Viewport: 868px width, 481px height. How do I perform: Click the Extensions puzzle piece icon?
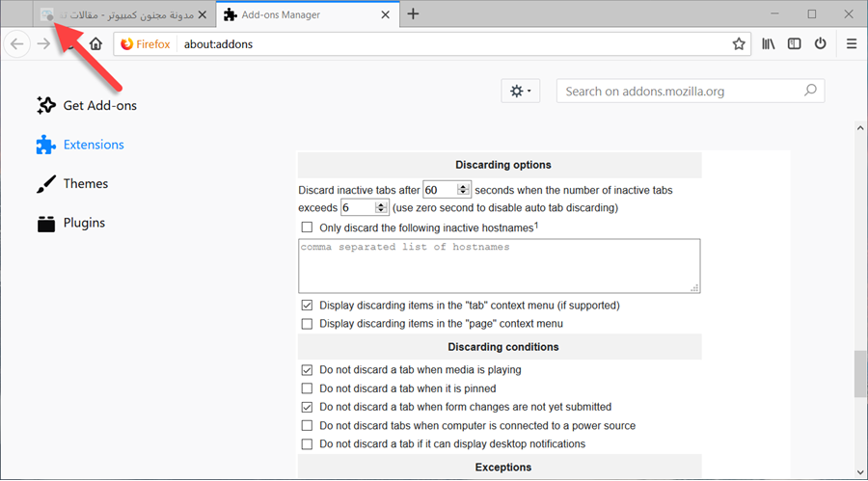click(x=46, y=145)
